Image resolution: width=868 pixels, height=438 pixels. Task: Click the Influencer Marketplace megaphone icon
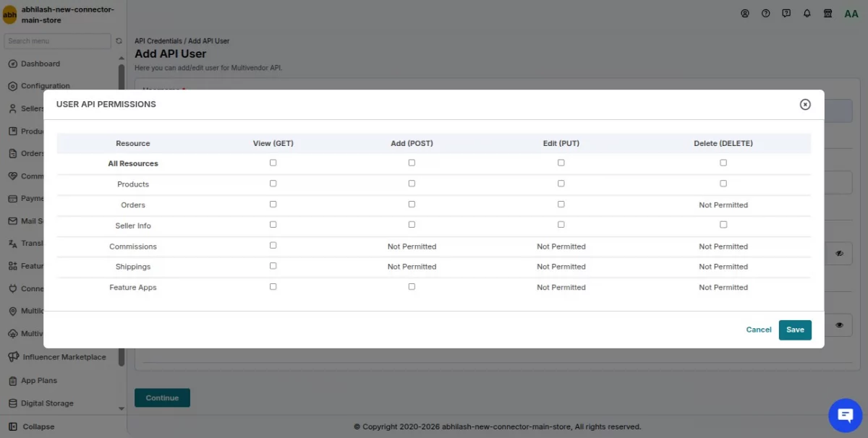pyautogui.click(x=14, y=357)
